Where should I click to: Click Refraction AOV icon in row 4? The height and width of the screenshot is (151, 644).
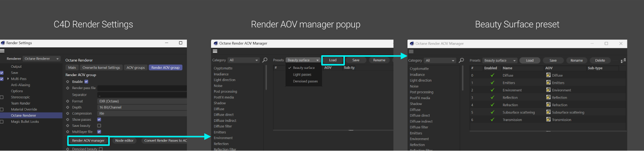tap(548, 105)
